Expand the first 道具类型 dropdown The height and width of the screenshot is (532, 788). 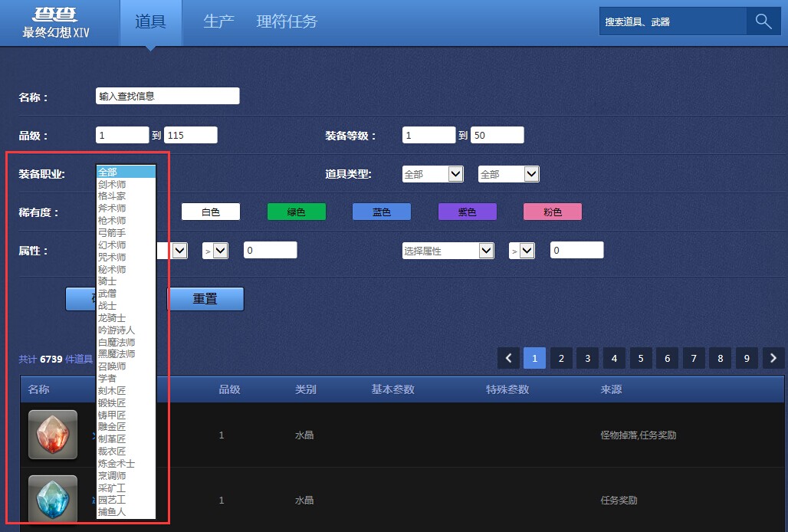pyautogui.click(x=433, y=174)
